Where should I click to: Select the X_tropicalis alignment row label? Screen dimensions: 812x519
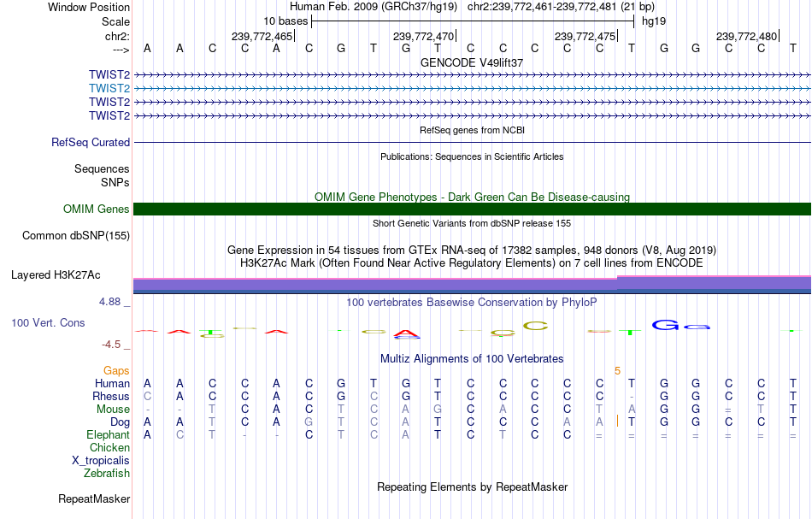pos(101,461)
